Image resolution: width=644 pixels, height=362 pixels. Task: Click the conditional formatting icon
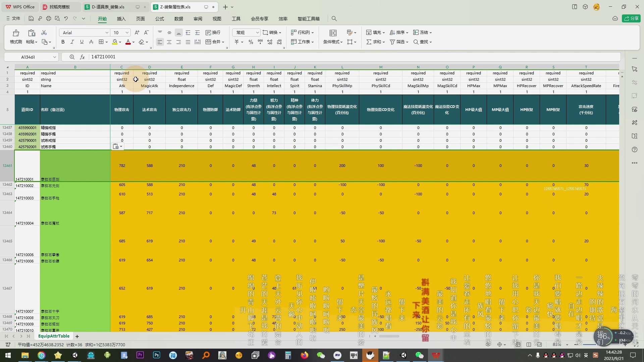333,33
